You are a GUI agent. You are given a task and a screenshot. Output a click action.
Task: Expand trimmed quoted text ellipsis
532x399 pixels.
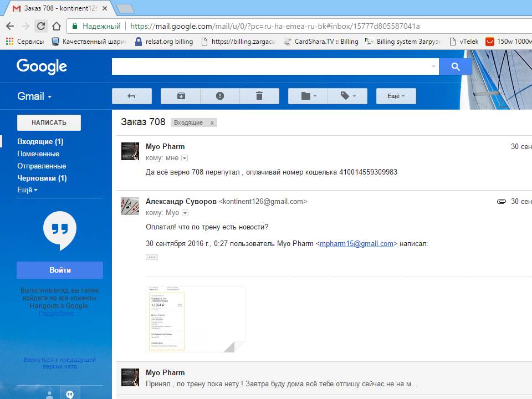(x=152, y=257)
